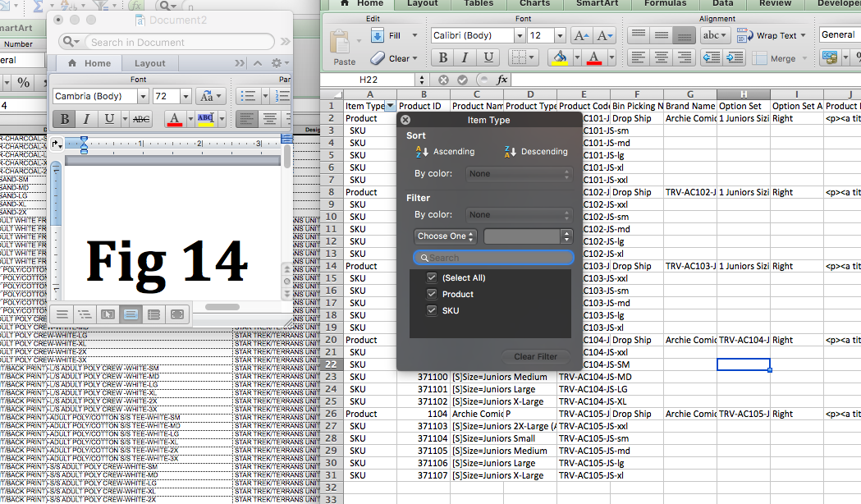
Task: Uncheck the SKU filter checkbox
Action: click(x=432, y=310)
